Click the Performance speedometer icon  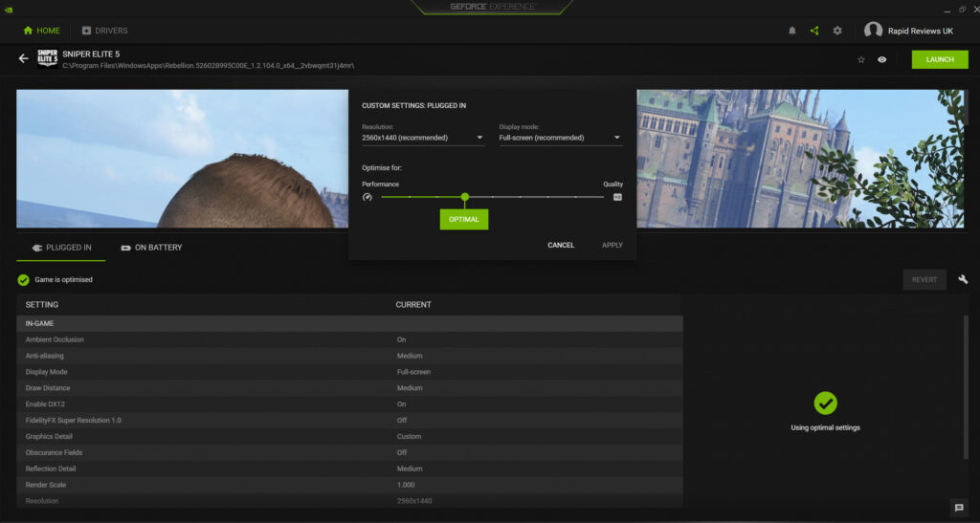(x=367, y=197)
